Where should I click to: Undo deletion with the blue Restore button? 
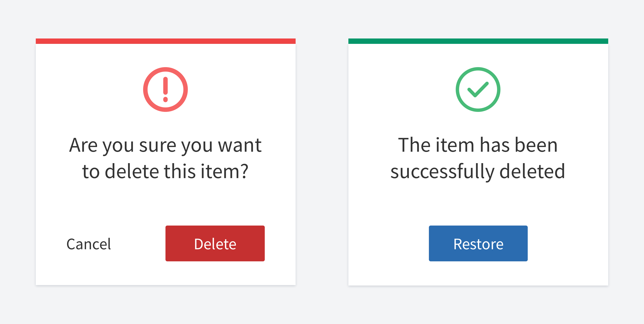[x=478, y=243]
